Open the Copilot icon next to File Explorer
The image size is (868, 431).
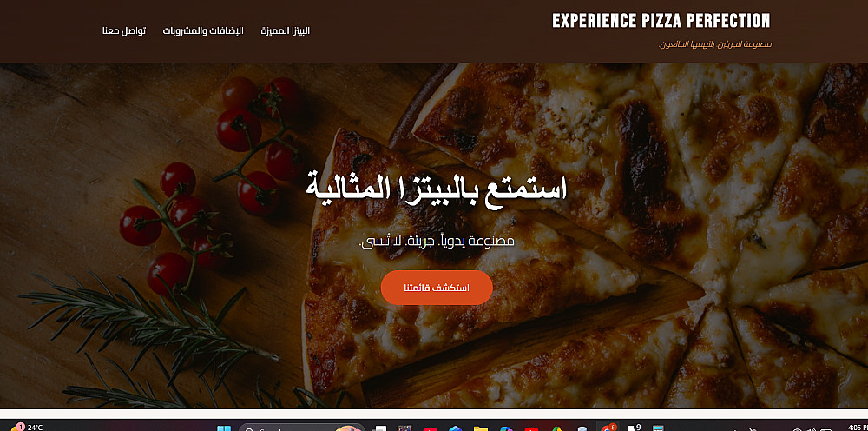[506, 428]
